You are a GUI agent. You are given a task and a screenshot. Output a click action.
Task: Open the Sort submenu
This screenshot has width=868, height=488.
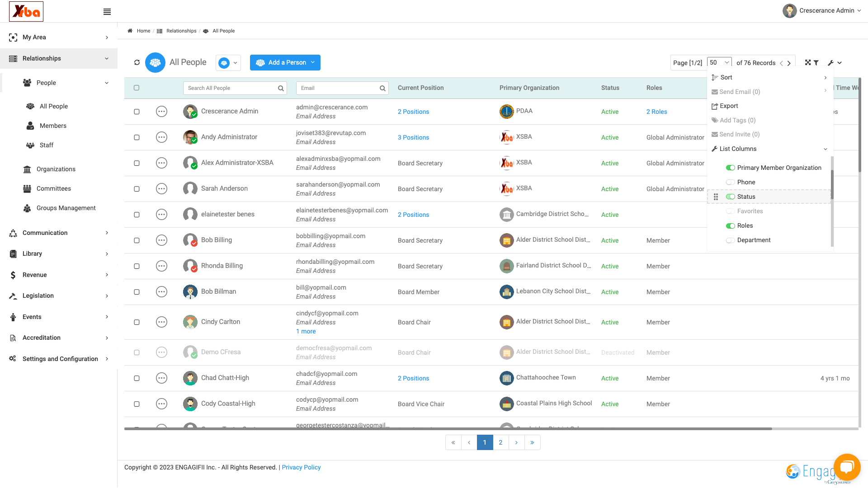click(x=769, y=77)
